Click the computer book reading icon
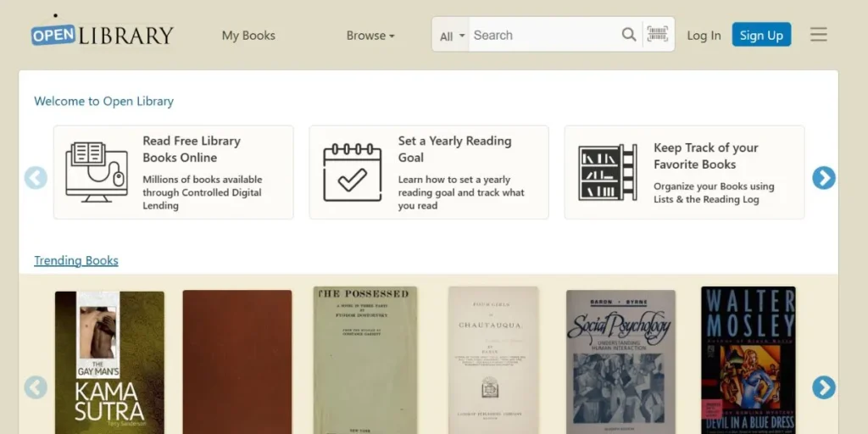Screen dimensions: 868x434 tap(97, 172)
